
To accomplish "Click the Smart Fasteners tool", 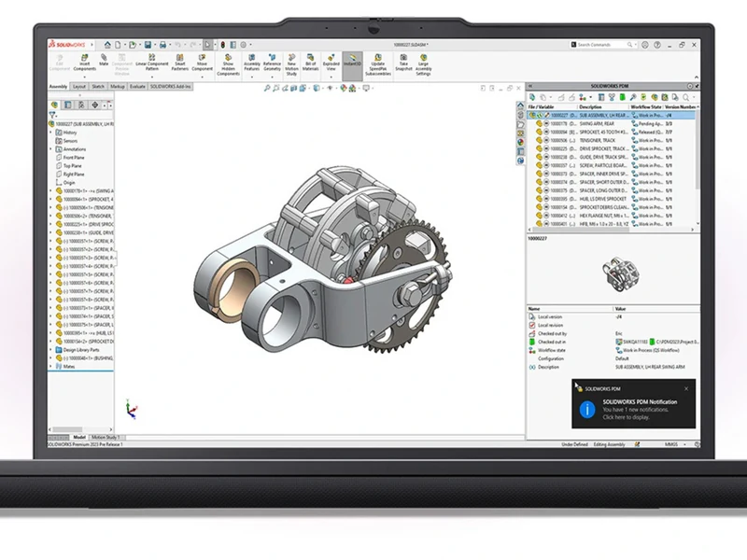I will coord(180,63).
